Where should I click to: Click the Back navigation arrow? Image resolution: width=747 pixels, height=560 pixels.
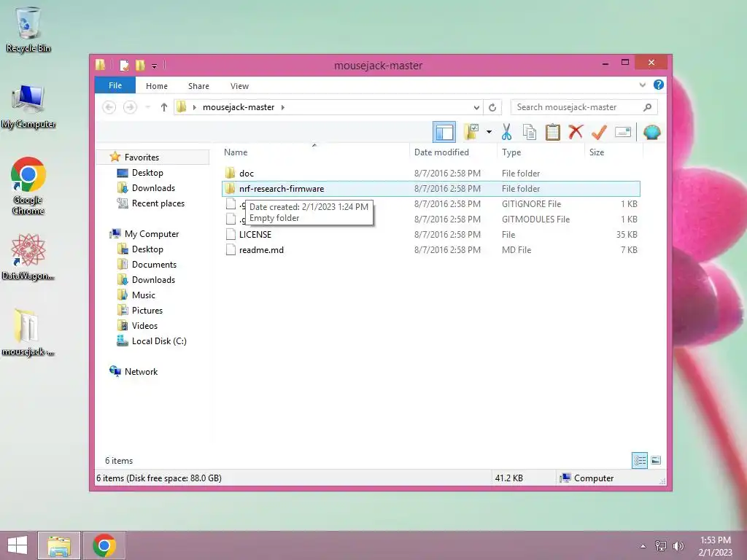coord(109,107)
